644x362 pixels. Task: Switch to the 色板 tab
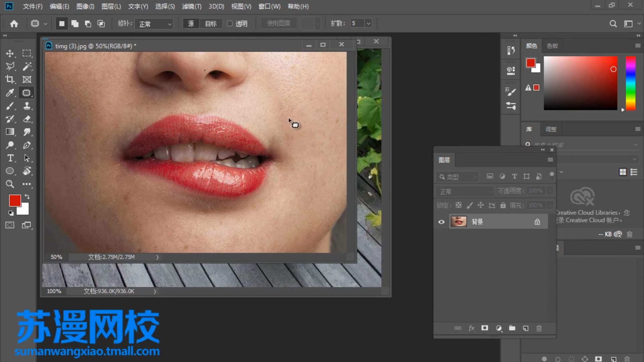(552, 46)
